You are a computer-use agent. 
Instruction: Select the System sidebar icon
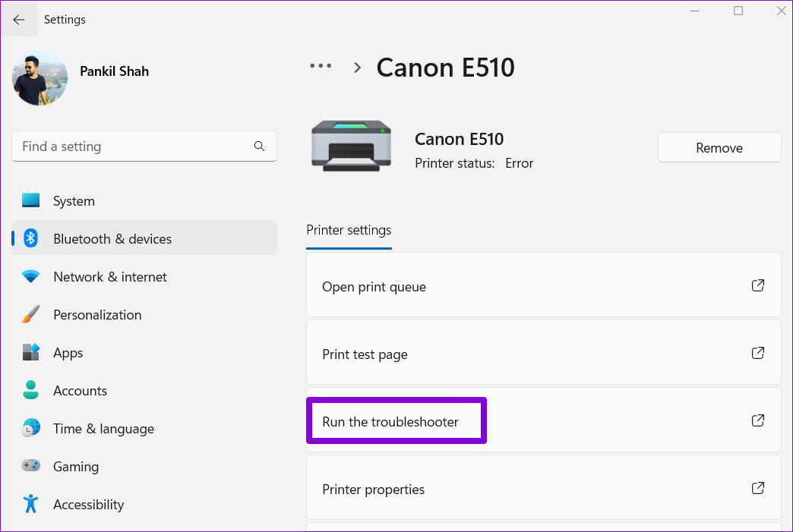tap(30, 200)
